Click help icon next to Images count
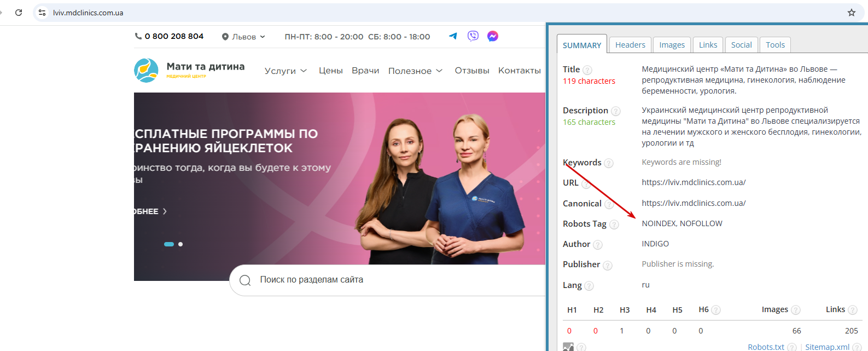 coord(796,310)
